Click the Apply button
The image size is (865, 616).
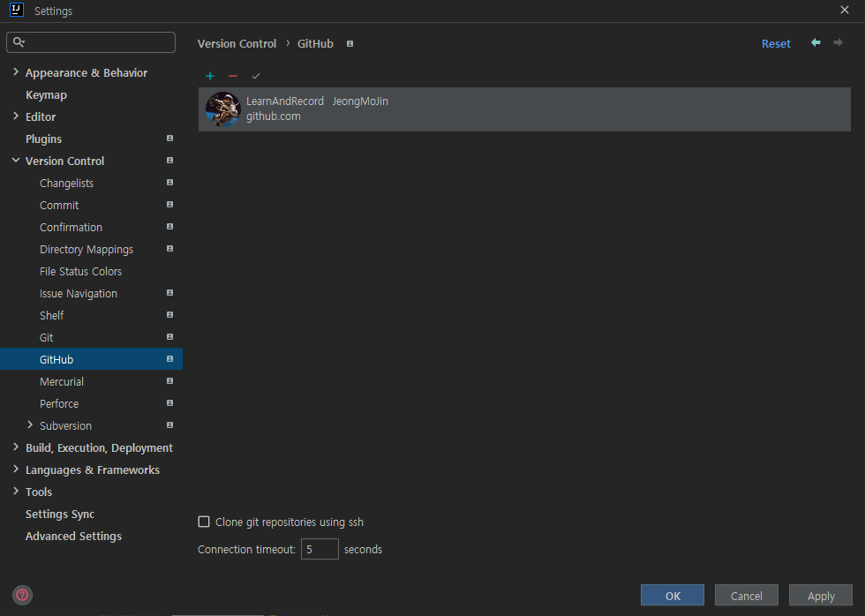tap(821, 596)
